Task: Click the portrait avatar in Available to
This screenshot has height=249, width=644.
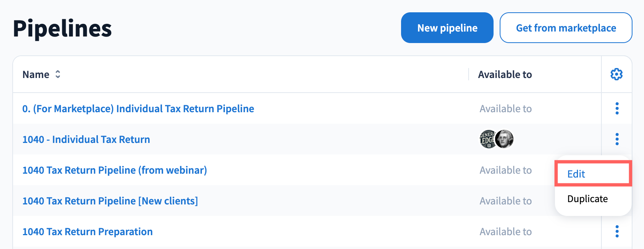Action: click(505, 139)
